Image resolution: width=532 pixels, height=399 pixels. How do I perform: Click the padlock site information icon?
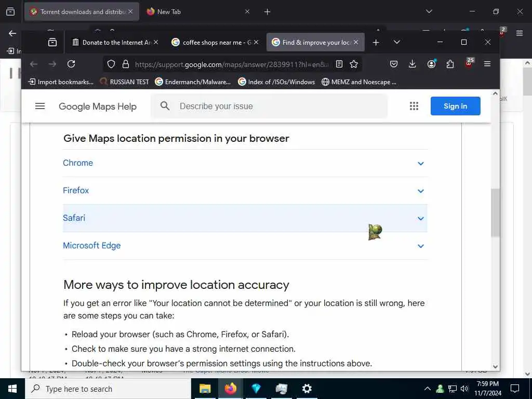(x=126, y=64)
